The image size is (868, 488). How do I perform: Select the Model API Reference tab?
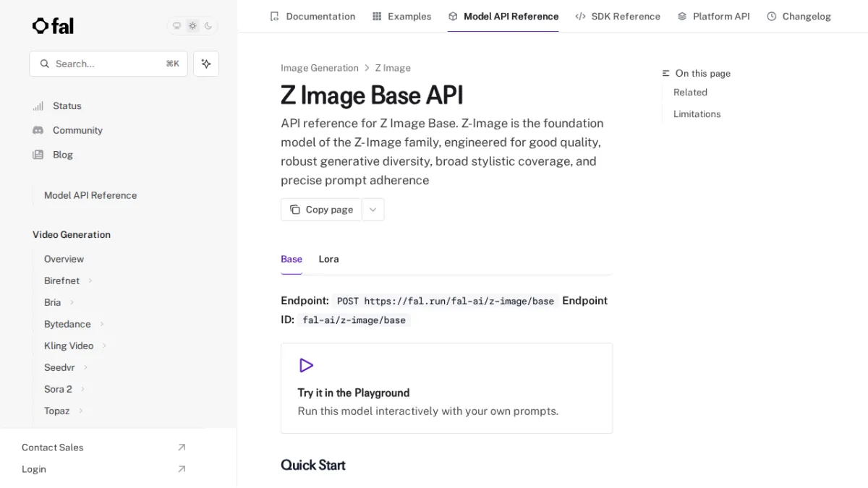(503, 16)
